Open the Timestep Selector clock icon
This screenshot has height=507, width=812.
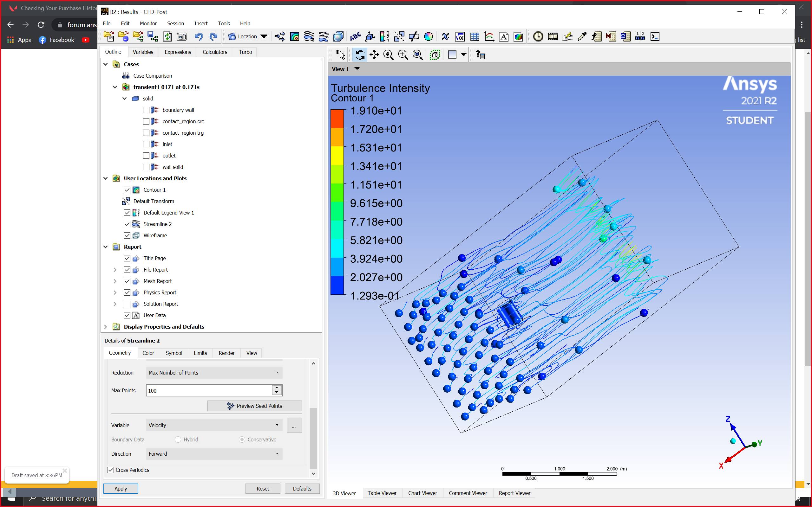coord(538,36)
